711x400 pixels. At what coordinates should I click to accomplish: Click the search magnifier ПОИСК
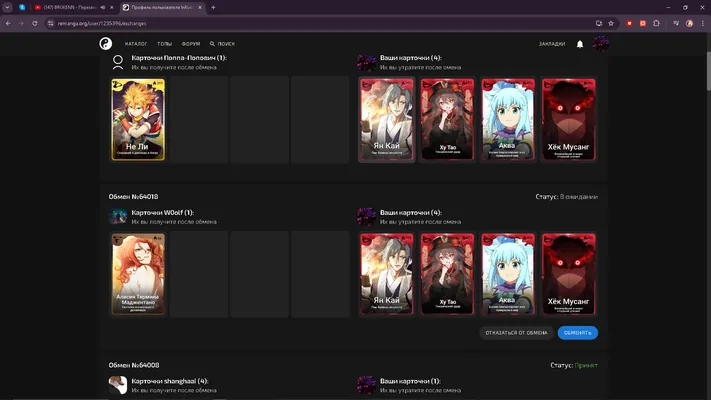[x=222, y=44]
